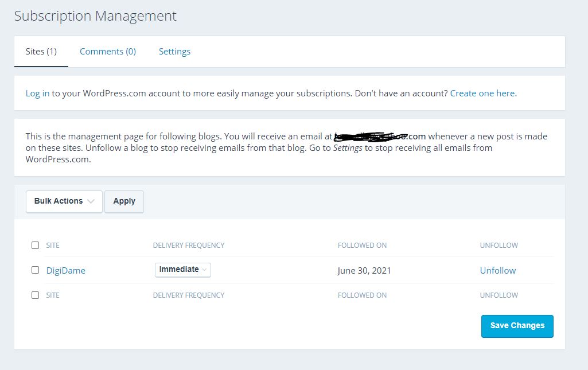Viewport: 588px width, 370px height.
Task: Toggle the select-all checkbox in bottom footer row
Action: point(36,295)
